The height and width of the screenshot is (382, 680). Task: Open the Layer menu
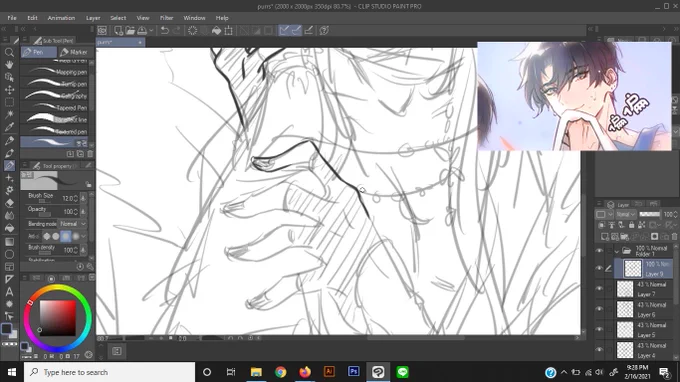[x=93, y=18]
